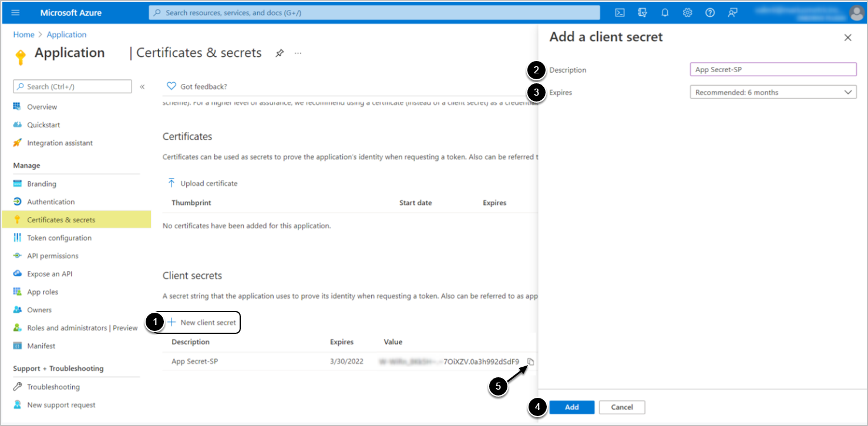This screenshot has height=426, width=868.
Task: Open the Feedback icon in the top bar
Action: tap(732, 12)
